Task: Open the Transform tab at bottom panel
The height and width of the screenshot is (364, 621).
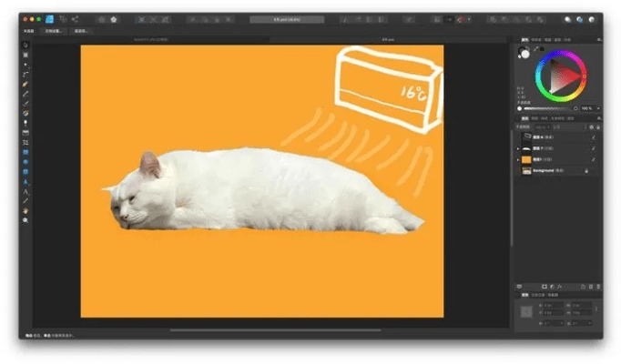Action: [x=524, y=295]
